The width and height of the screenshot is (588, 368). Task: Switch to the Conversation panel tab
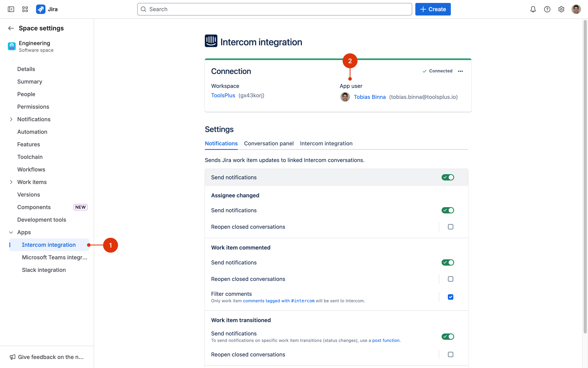[x=269, y=144]
